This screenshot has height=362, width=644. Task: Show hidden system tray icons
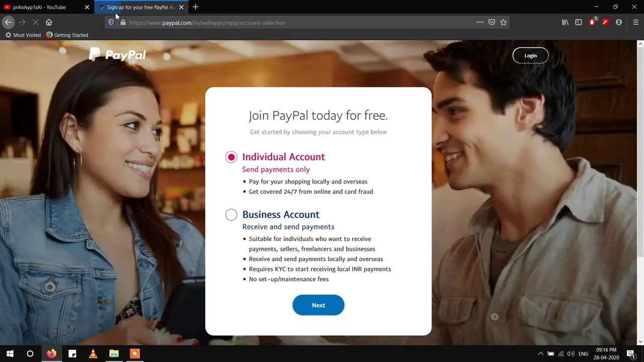pyautogui.click(x=540, y=354)
